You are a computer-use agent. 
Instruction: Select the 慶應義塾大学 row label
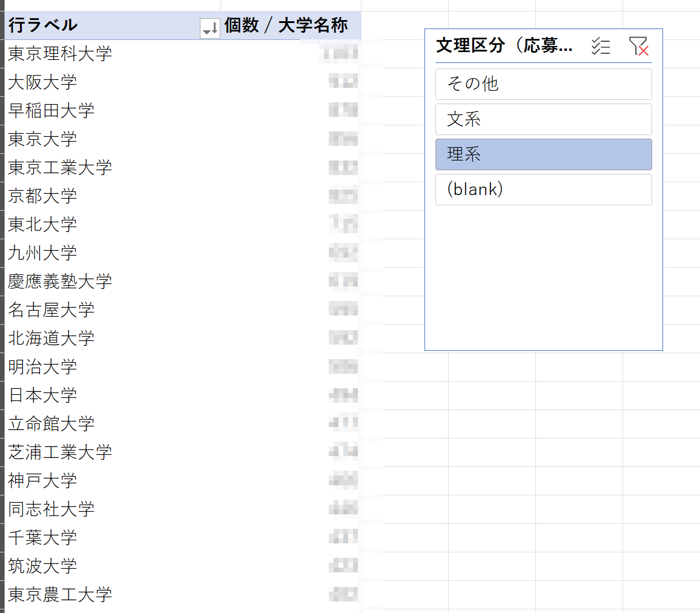coord(60,281)
